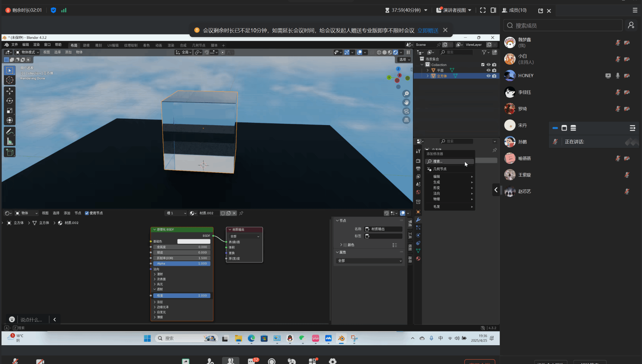
Task: Open the 物体模式 mode dropdown
Action: tap(27, 52)
